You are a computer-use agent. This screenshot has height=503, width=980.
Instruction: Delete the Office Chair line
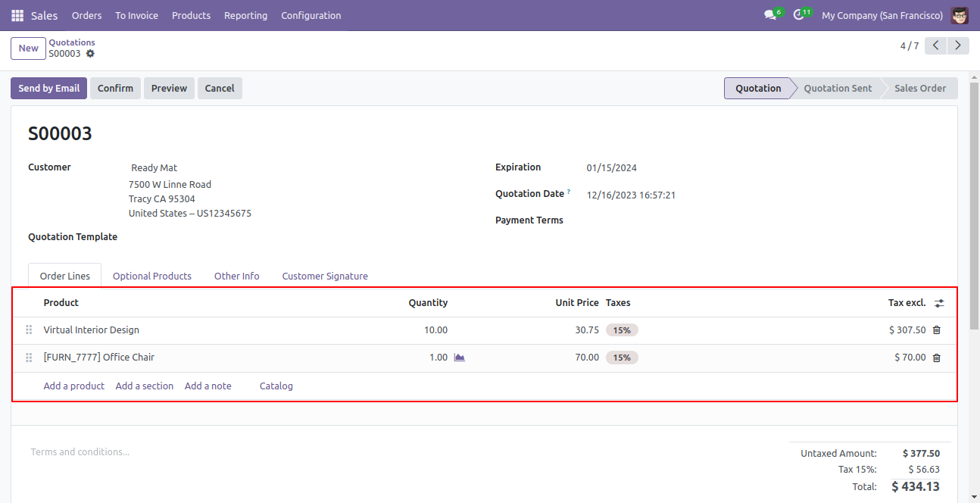click(x=937, y=358)
